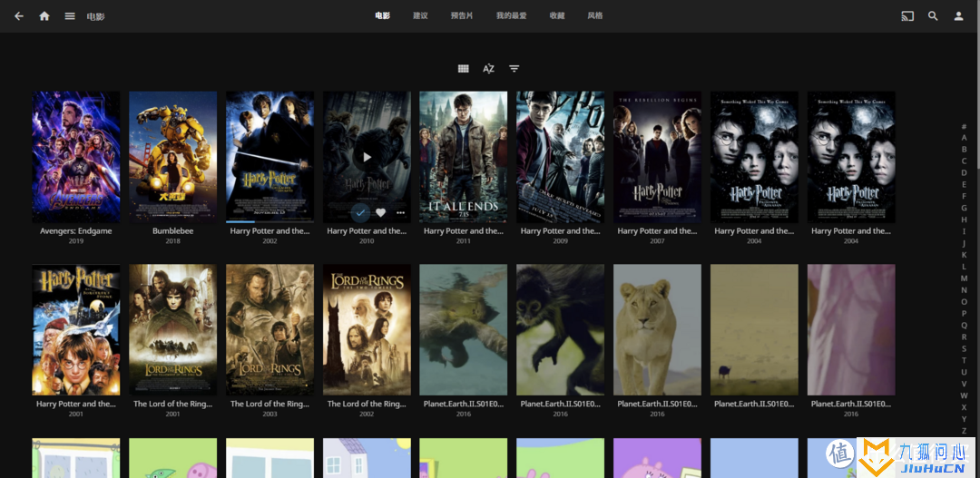
Task: Jump to letter L in the alphabet picker
Action: click(965, 266)
